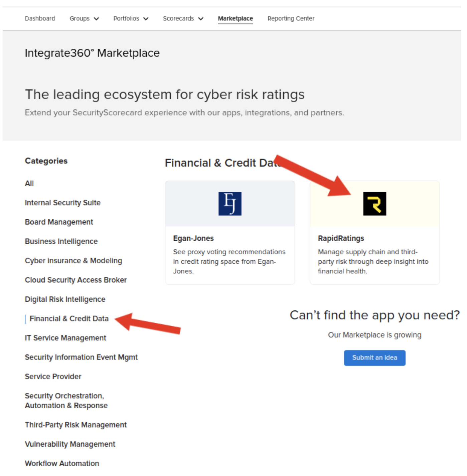Image resolution: width=467 pixels, height=476 pixels.
Task: Open the Egan-Jones logo icon
Action: tap(230, 204)
